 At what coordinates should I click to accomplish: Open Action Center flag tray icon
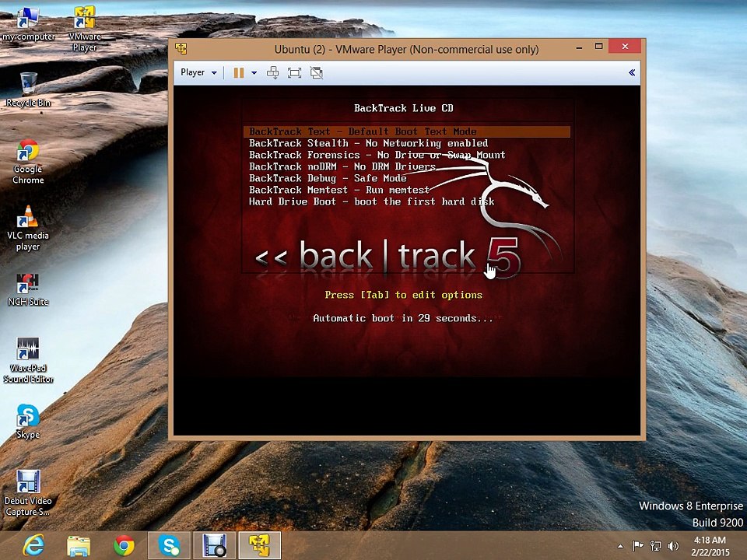[x=637, y=546]
